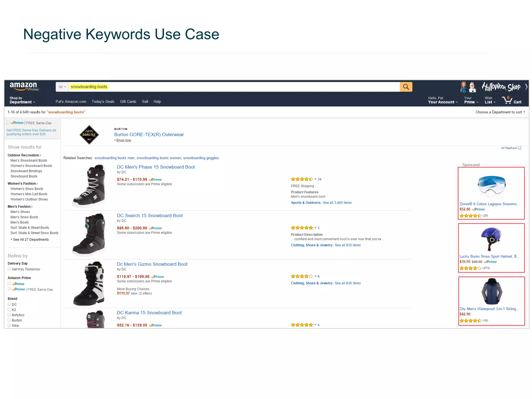The image size is (532, 399).
Task: Open the Help nav item
Action: click(157, 102)
